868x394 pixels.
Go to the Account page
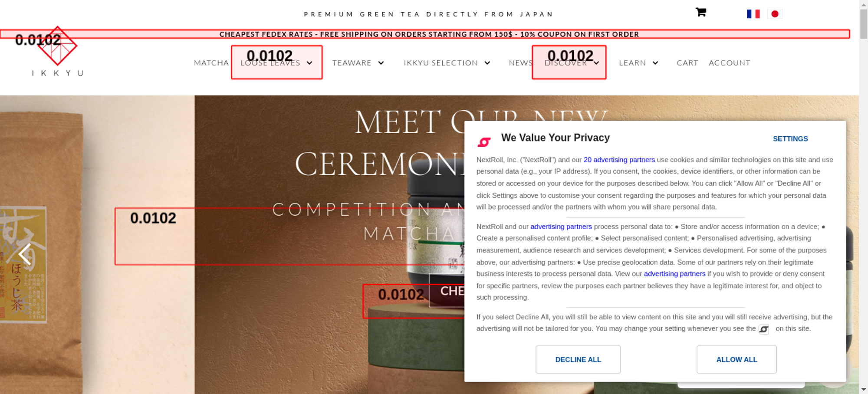pyautogui.click(x=729, y=63)
